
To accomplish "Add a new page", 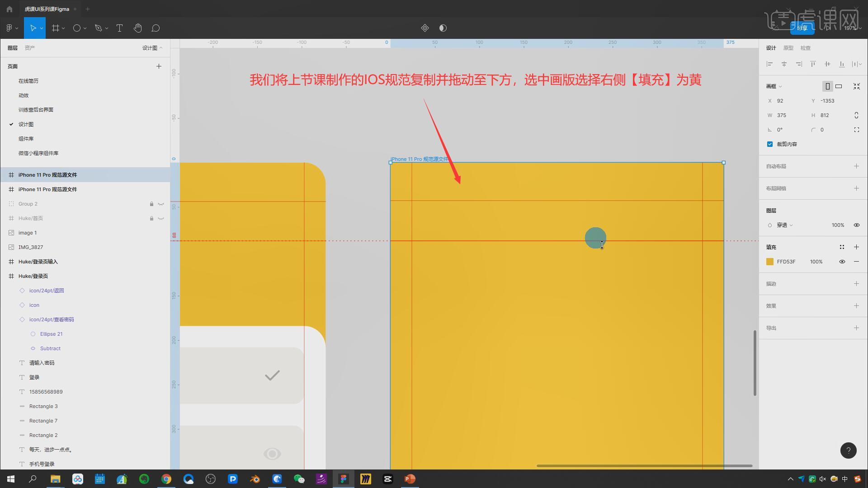I will click(x=159, y=66).
